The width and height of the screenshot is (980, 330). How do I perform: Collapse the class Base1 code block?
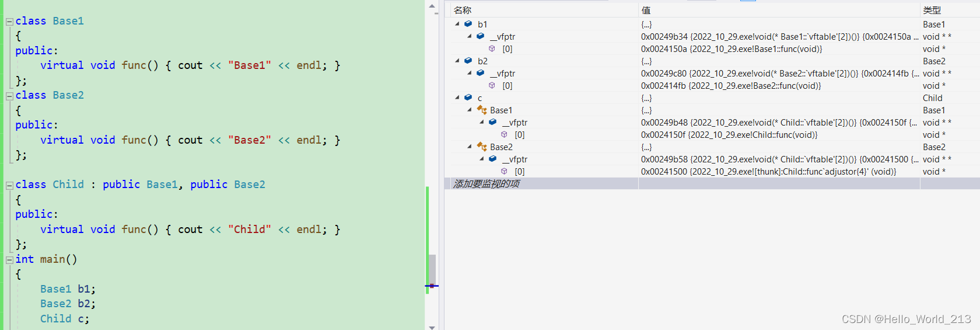(x=9, y=22)
